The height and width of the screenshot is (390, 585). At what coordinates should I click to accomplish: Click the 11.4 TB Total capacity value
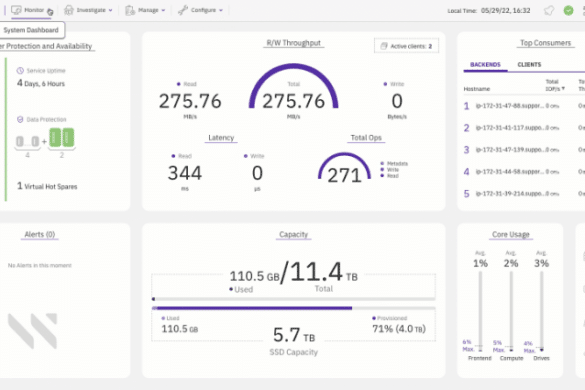click(x=323, y=272)
